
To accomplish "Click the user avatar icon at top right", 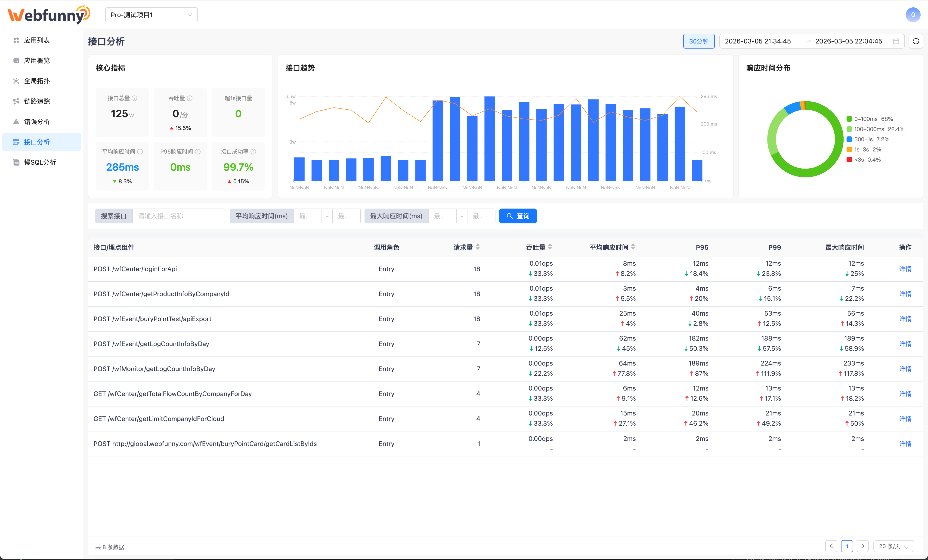I will [x=913, y=15].
